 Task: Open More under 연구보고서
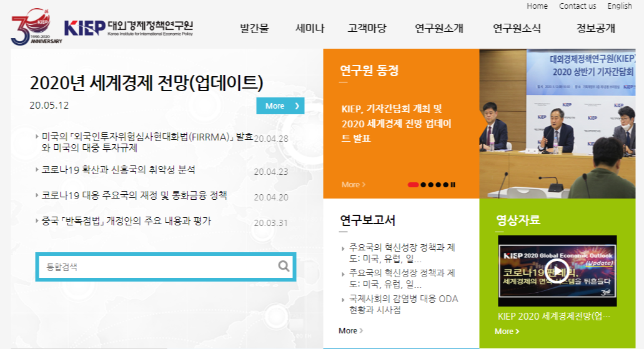pyautogui.click(x=351, y=330)
